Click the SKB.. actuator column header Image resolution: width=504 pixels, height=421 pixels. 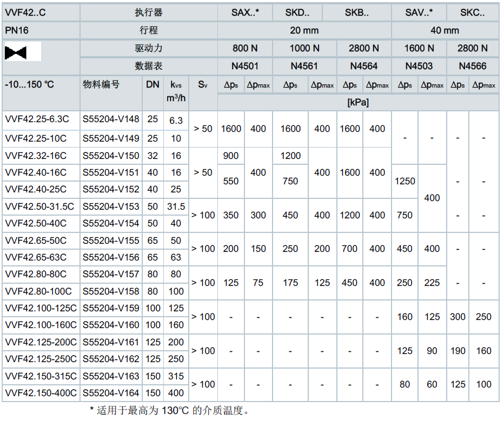[357, 13]
